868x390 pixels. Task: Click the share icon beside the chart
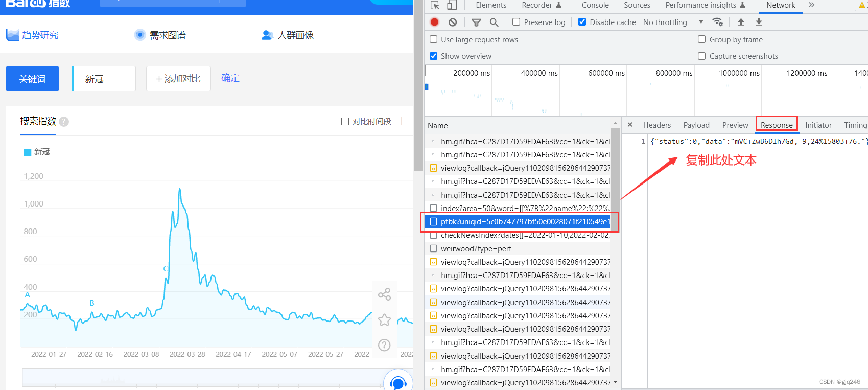(x=384, y=294)
